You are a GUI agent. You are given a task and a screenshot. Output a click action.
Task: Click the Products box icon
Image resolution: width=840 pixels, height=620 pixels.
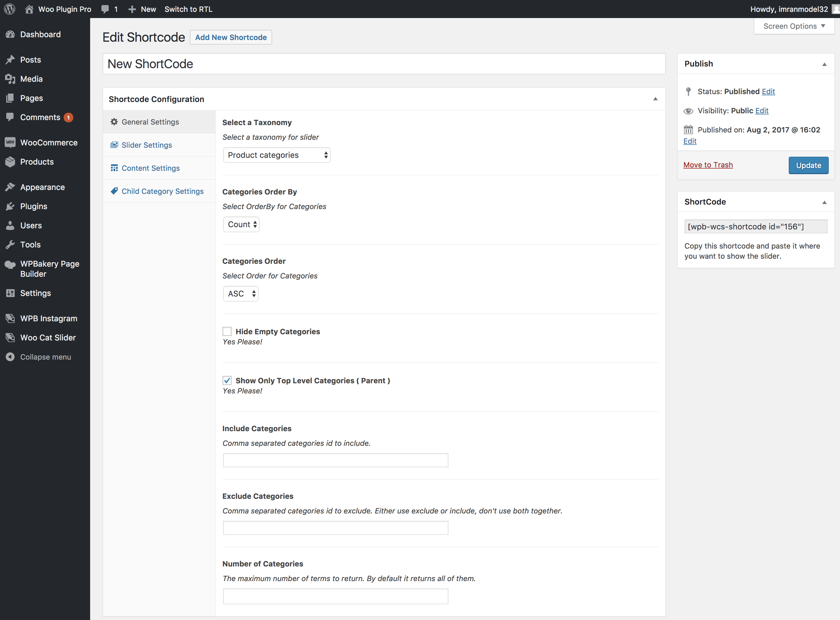10,162
